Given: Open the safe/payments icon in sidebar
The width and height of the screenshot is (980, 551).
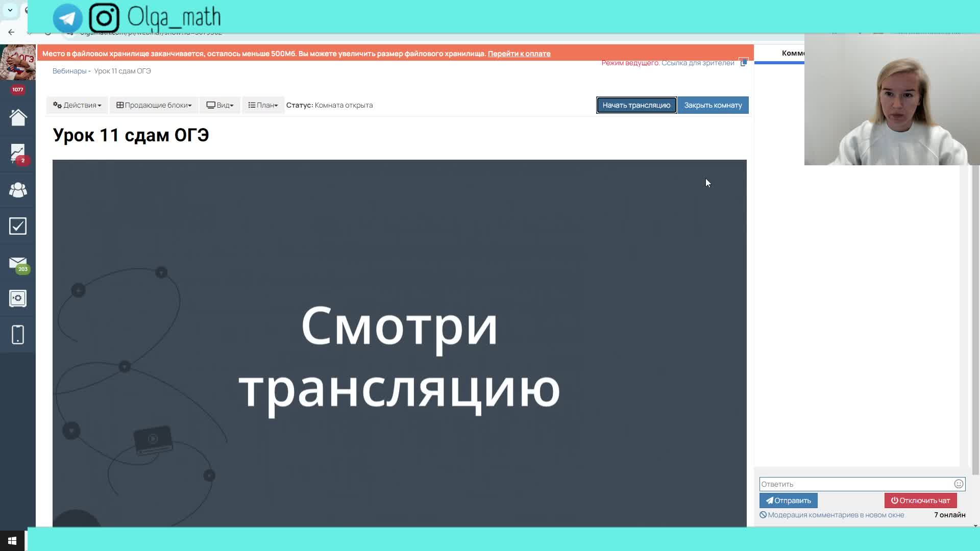Looking at the screenshot, I should pos(18,298).
